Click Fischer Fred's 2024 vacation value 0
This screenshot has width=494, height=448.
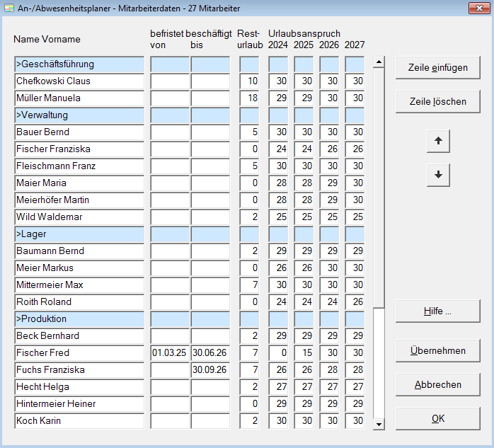coord(278,353)
